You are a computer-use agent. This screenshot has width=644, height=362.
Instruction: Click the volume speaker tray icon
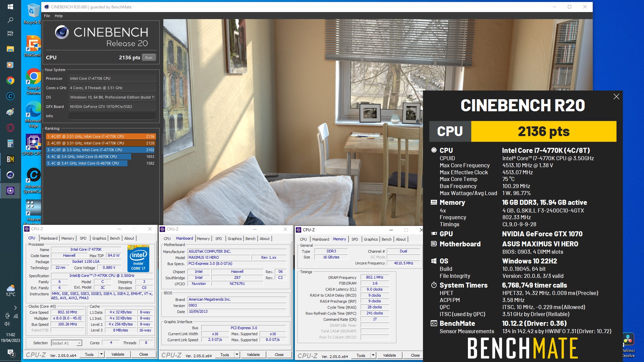tap(7, 324)
